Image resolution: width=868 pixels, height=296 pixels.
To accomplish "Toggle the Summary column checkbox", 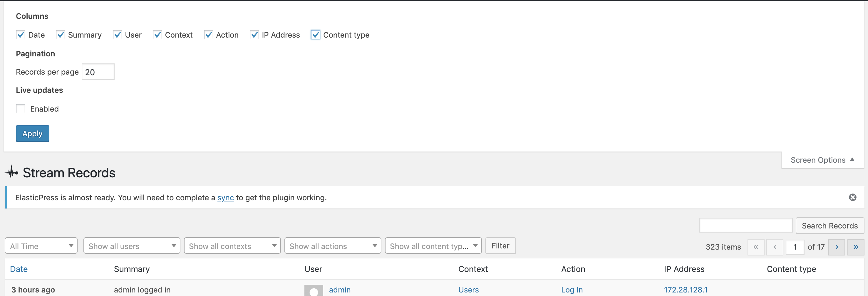I will click(x=60, y=35).
